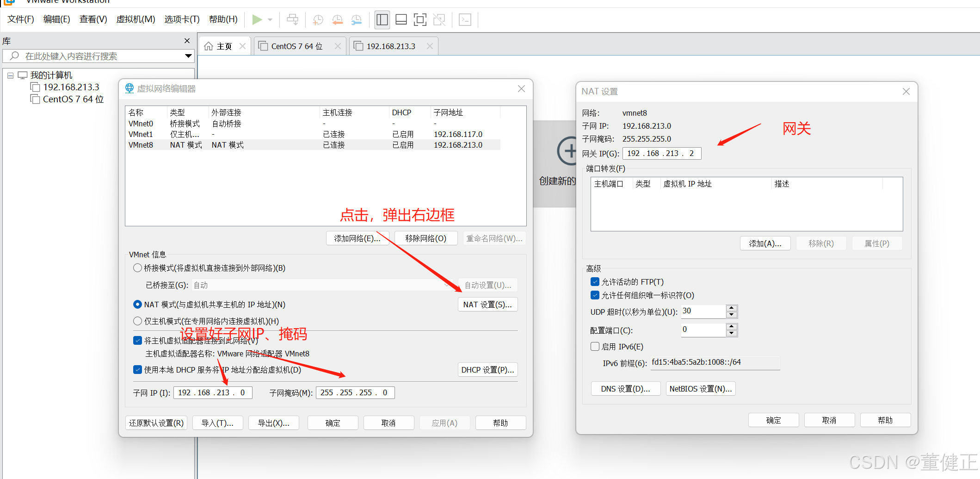Click 帮助 in 虚拟网络编辑器
The width and height of the screenshot is (980, 479).
[x=500, y=423]
